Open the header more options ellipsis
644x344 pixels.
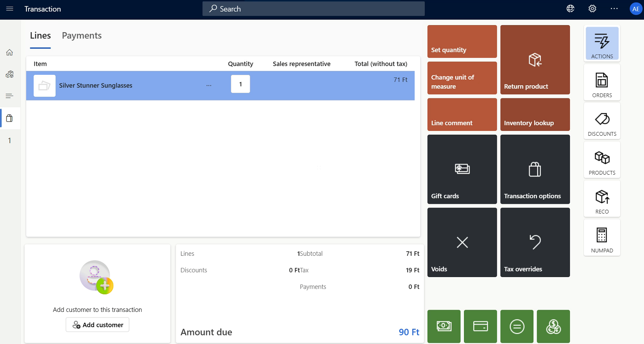(614, 9)
